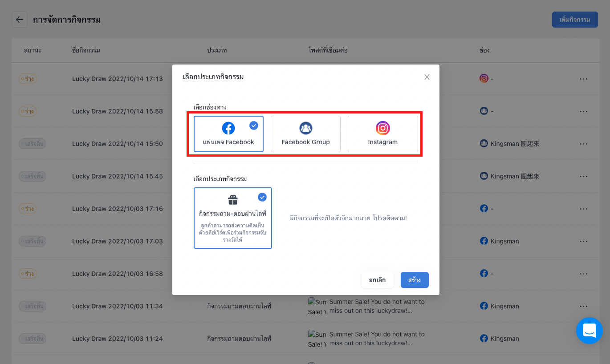Click group icon in 2022/10/14 15:50 row

[x=484, y=143]
